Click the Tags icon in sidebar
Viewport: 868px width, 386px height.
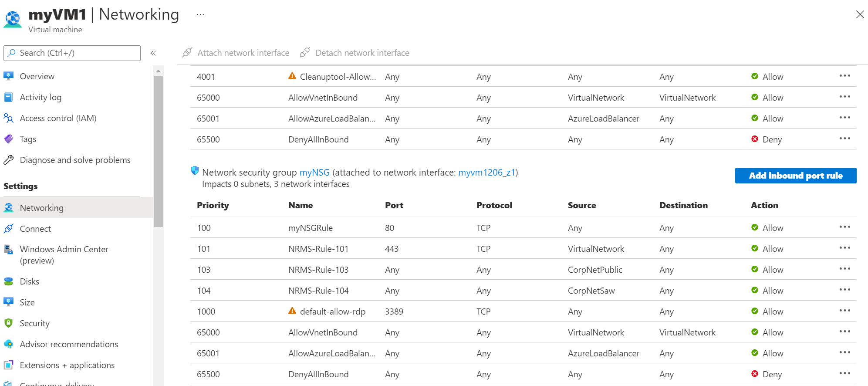point(8,139)
